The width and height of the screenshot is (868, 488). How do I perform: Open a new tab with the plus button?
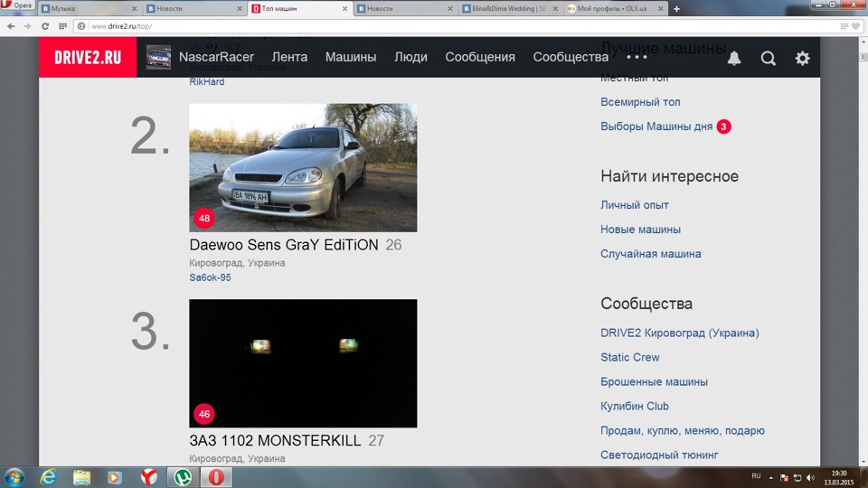pyautogui.click(x=676, y=9)
